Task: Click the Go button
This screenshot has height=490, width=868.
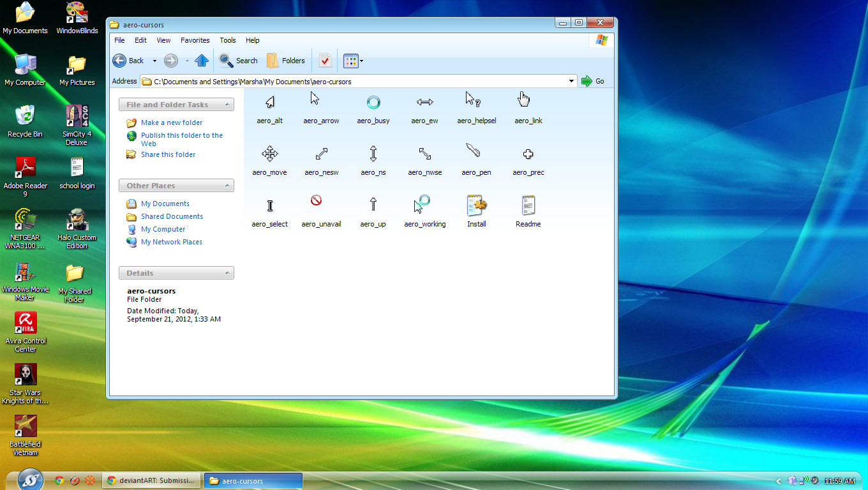Action: click(x=592, y=81)
